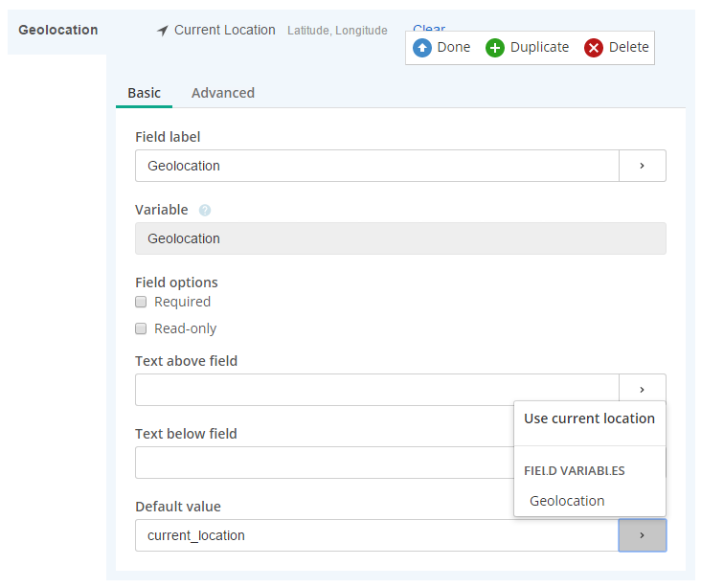Click the green Duplicate plus icon
701x588 pixels.
coord(495,48)
